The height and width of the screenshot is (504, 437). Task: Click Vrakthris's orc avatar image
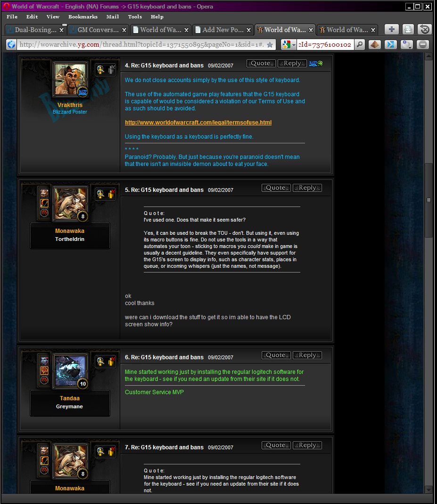coord(70,79)
